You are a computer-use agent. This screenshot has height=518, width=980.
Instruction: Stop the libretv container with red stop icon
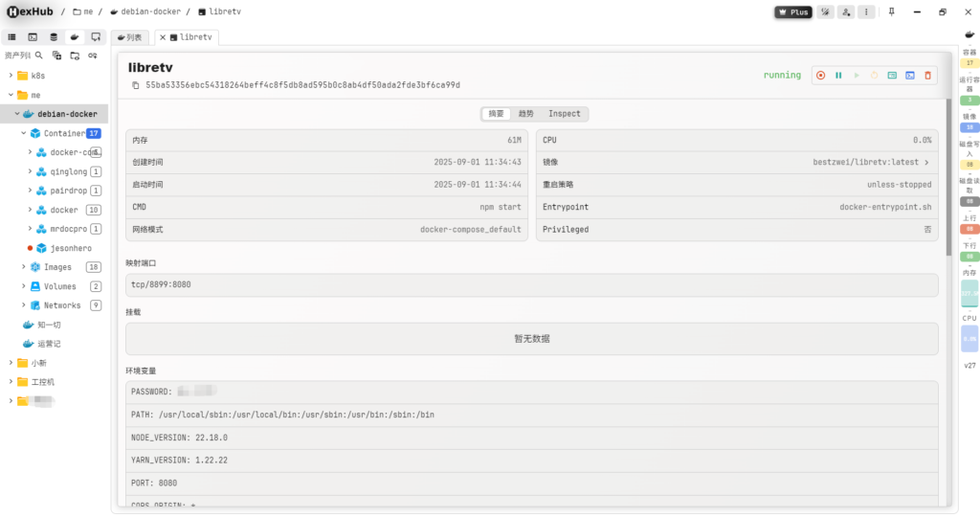coord(820,75)
